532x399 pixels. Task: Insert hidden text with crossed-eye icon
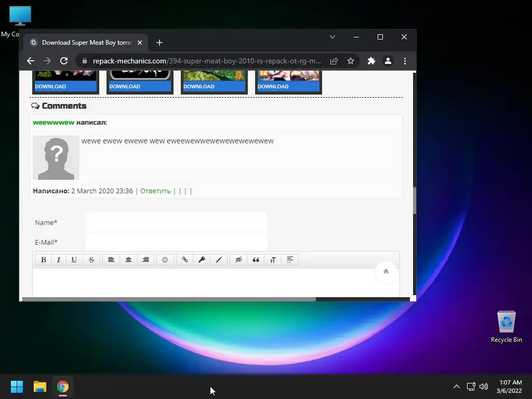pos(238,260)
